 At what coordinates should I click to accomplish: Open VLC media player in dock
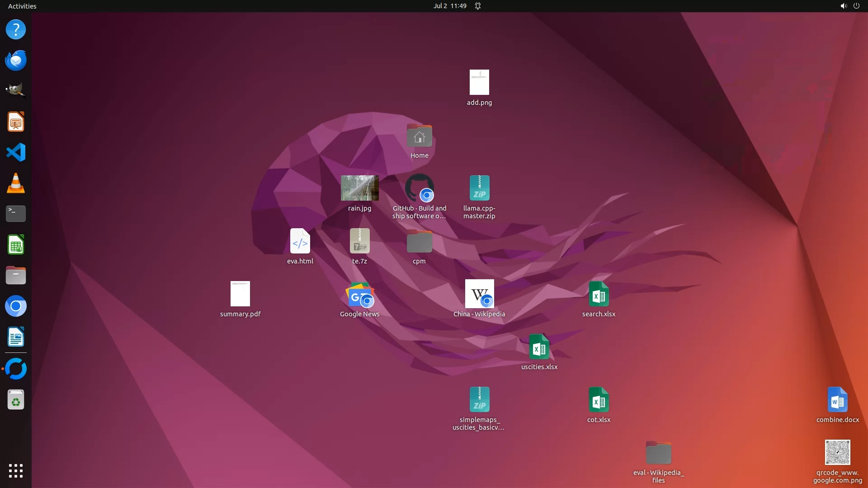[16, 183]
